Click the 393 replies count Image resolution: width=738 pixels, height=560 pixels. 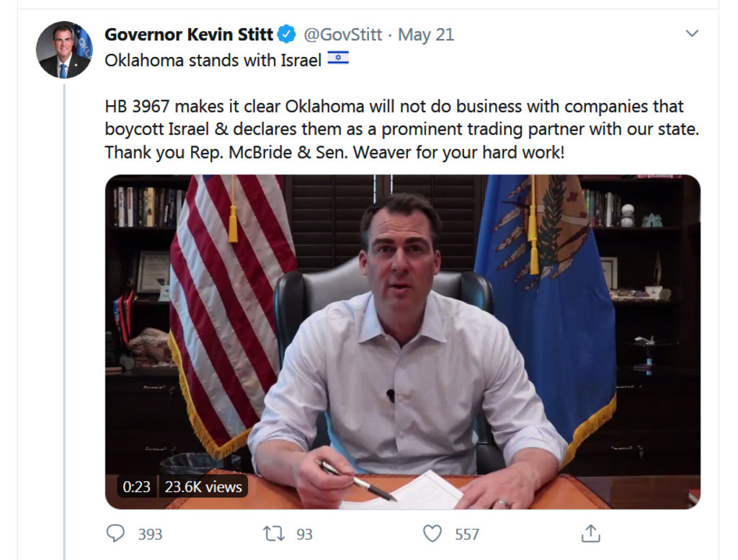point(150,534)
